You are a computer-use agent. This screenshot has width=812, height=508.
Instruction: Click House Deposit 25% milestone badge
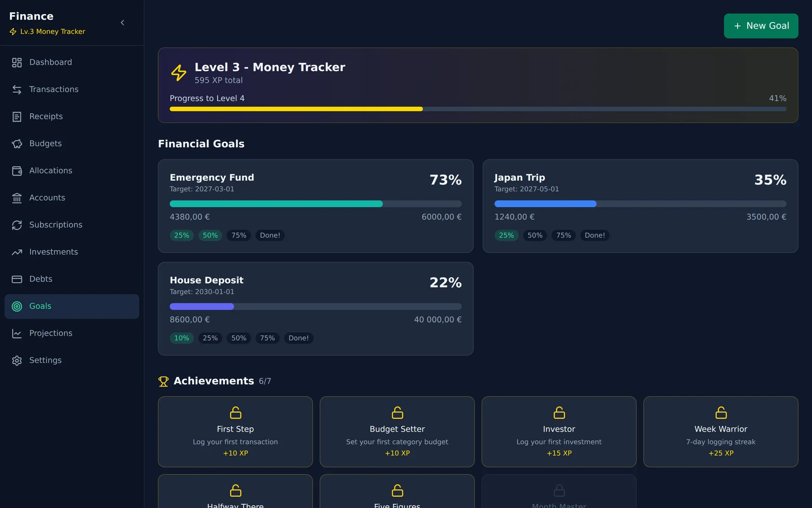[x=210, y=338]
